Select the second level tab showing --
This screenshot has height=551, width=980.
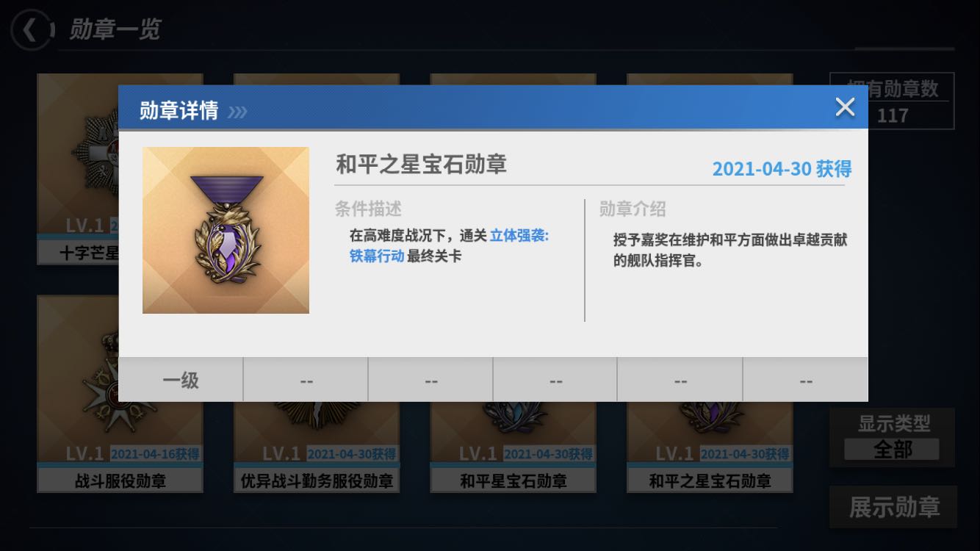pos(306,381)
